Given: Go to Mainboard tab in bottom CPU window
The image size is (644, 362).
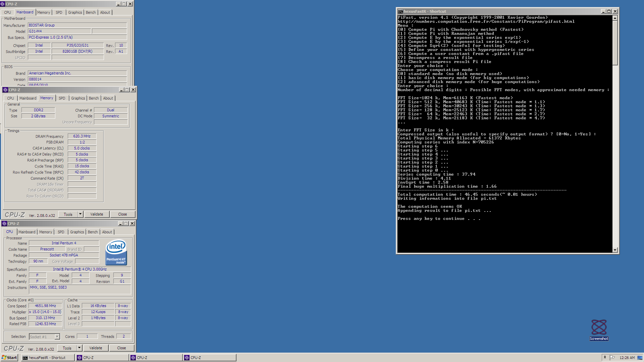Looking at the screenshot, I should click(27, 232).
